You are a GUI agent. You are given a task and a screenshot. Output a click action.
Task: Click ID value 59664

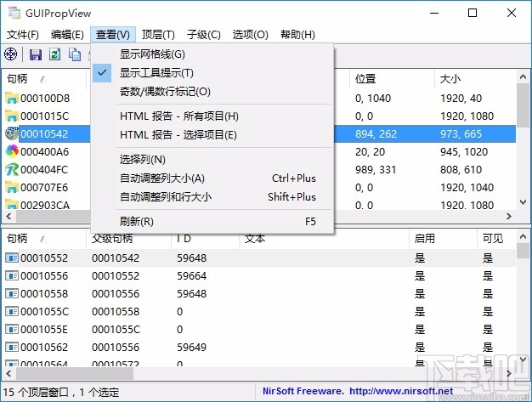point(191,276)
